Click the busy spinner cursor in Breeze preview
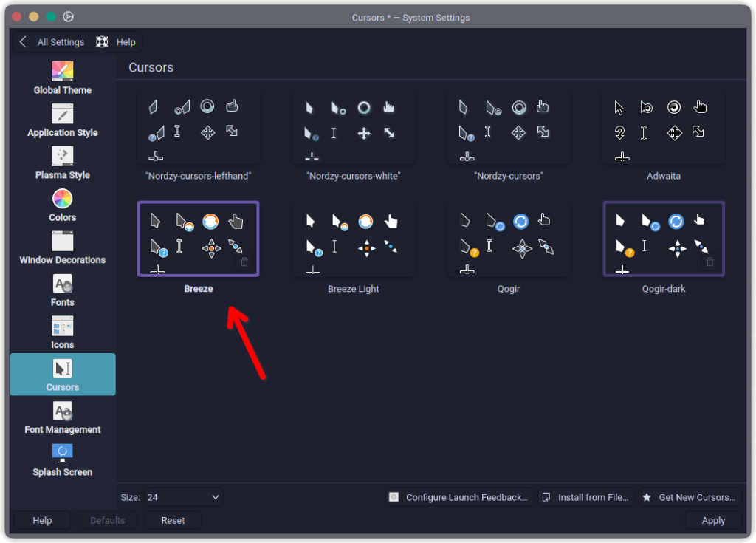This screenshot has height=543, width=756. tap(210, 222)
